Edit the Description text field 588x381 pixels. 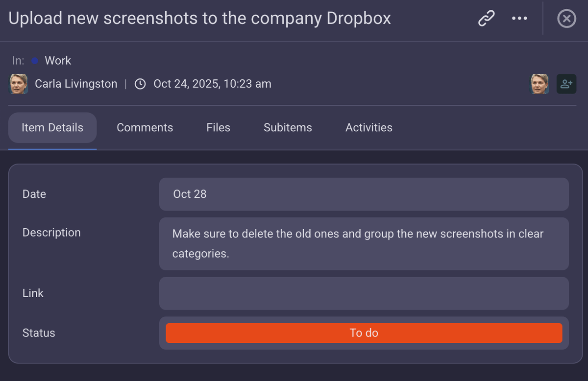click(364, 243)
